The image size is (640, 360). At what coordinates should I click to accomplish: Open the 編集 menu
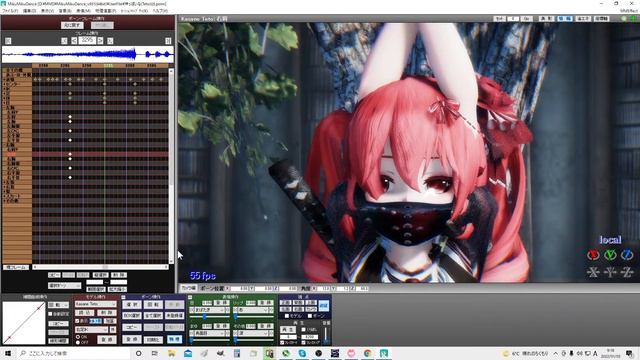(29, 11)
